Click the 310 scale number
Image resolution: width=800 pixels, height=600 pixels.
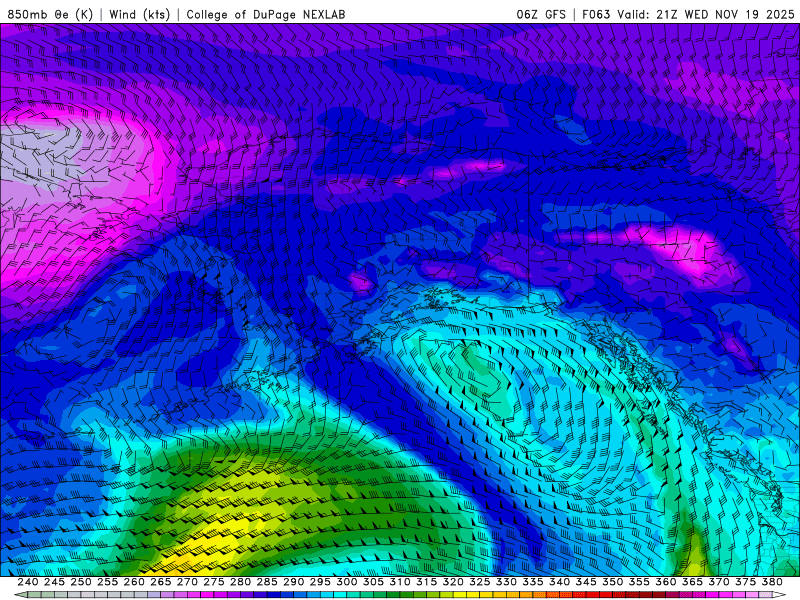[399, 582]
